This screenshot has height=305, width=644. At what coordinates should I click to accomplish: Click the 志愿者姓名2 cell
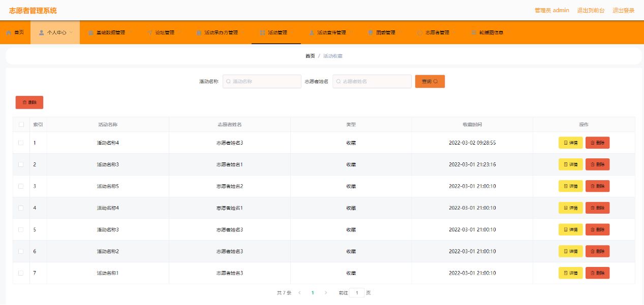[x=230, y=186]
